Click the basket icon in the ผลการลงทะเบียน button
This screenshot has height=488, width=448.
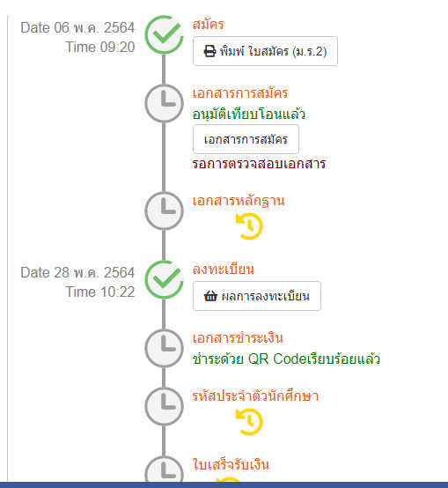coord(210,296)
